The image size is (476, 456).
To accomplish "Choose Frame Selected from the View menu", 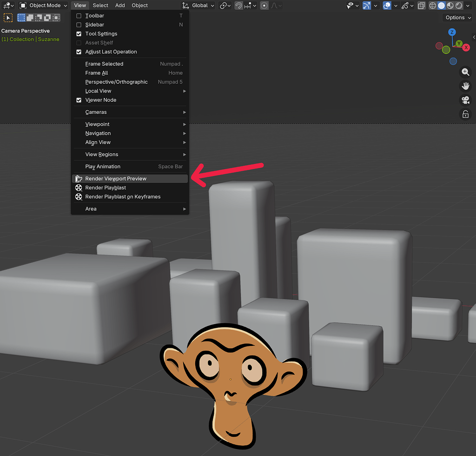I will [130, 64].
